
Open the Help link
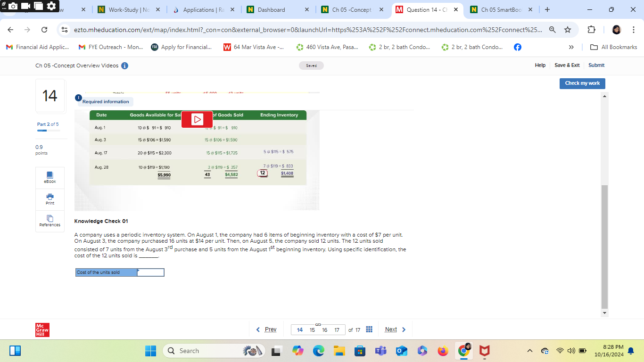540,66
